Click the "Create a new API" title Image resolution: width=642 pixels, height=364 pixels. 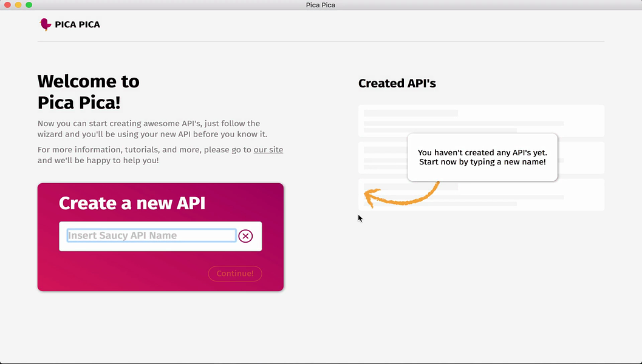point(132,203)
